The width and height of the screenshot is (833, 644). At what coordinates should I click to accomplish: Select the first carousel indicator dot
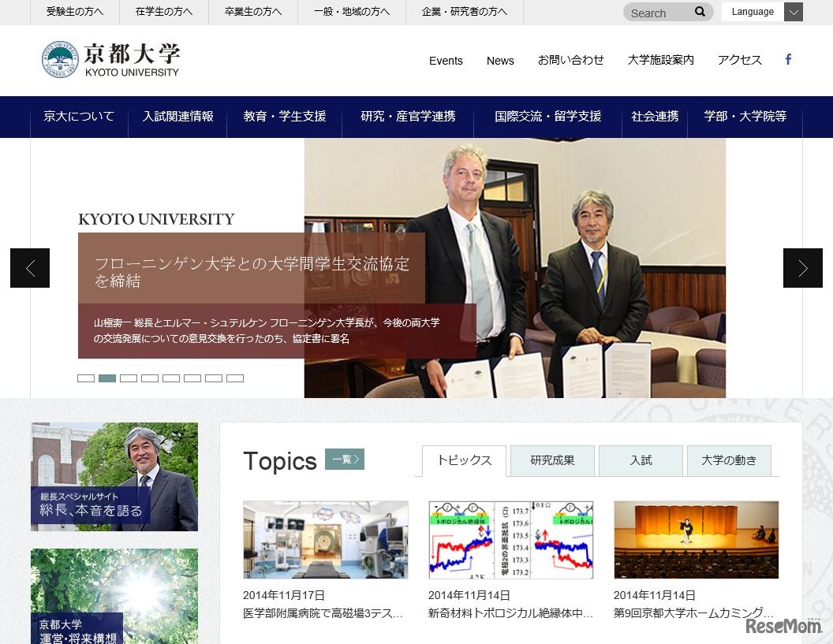coord(86,378)
